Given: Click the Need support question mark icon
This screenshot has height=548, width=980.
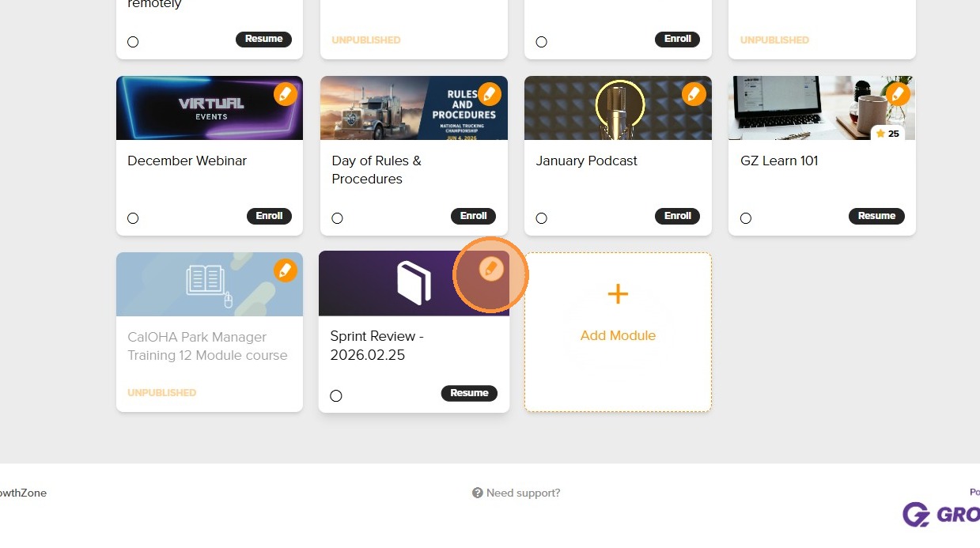Looking at the screenshot, I should coord(478,493).
